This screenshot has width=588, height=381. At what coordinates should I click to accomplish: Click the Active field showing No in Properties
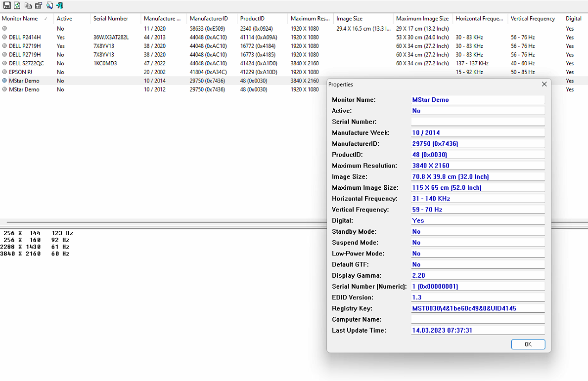tap(478, 111)
